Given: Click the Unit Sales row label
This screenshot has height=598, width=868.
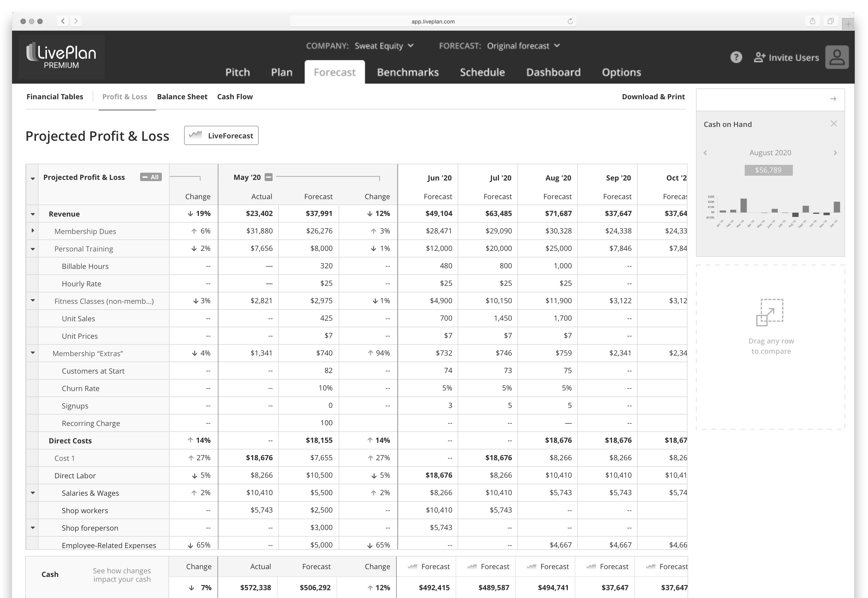Looking at the screenshot, I should coord(78,319).
